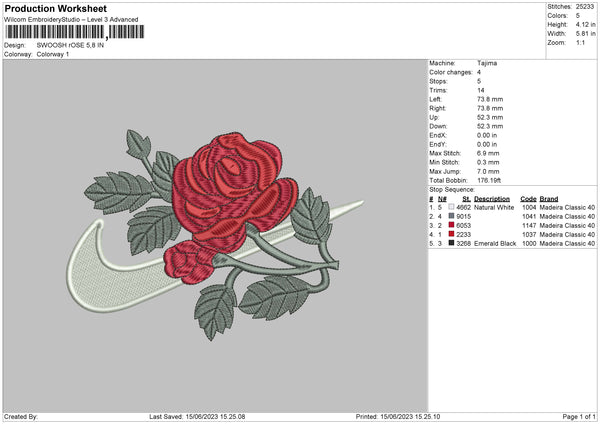Click the 'N#' column header
The height and width of the screenshot is (424, 600).
(442, 199)
